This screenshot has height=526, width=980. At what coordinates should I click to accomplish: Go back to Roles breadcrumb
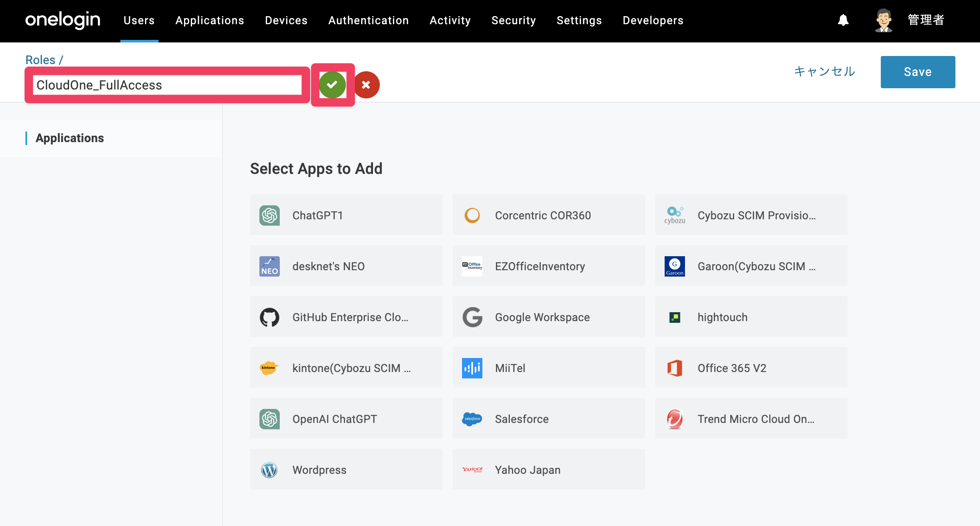point(40,60)
